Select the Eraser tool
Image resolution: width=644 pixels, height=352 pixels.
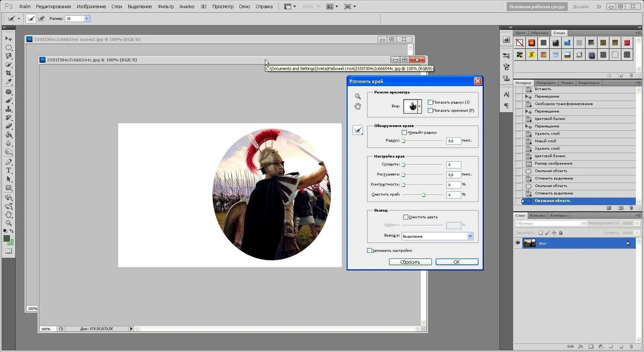[9, 126]
